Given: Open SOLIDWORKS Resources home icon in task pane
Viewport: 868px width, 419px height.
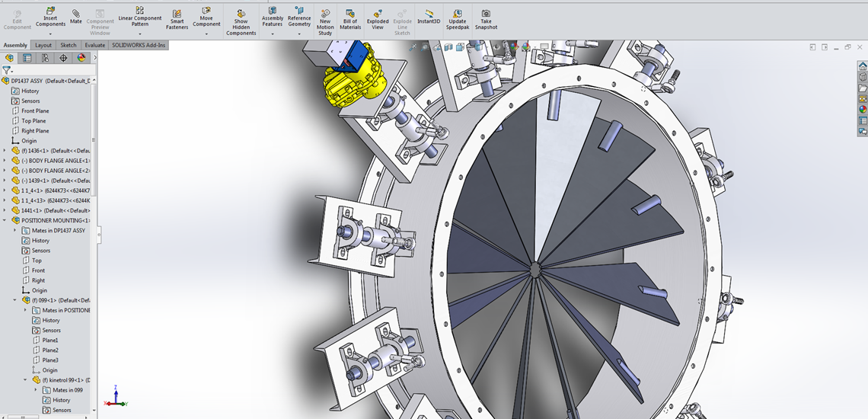Looking at the screenshot, I should [x=863, y=66].
